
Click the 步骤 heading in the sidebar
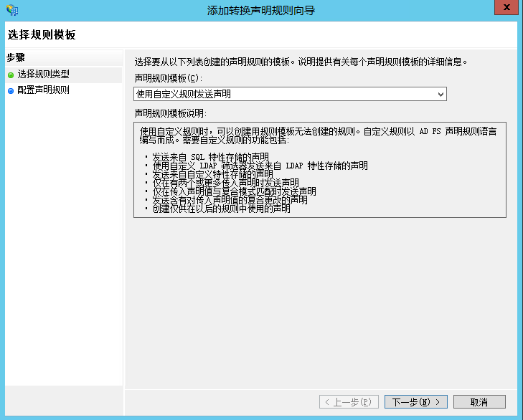pyautogui.click(x=16, y=57)
